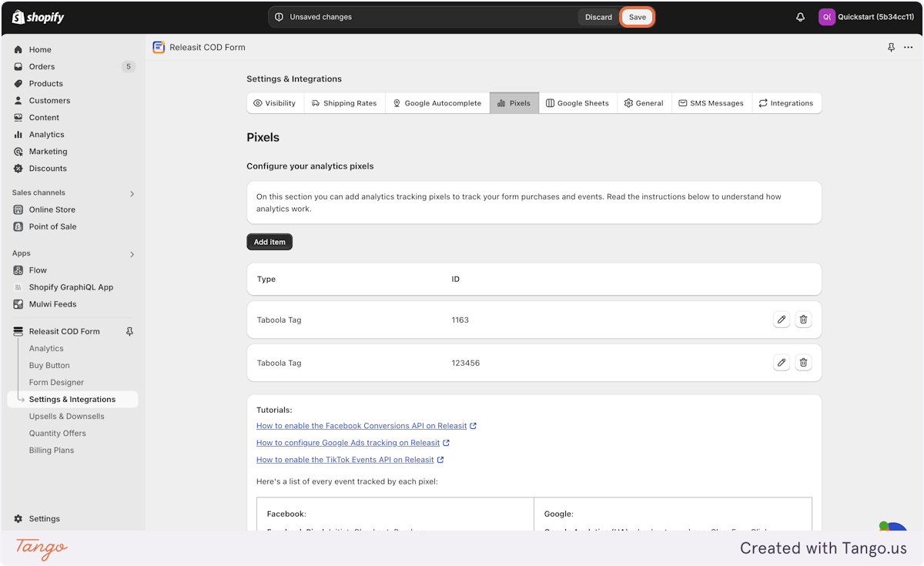Click the Releasit COD Form app icon
Screen dimensions: 924x566
[x=159, y=47]
